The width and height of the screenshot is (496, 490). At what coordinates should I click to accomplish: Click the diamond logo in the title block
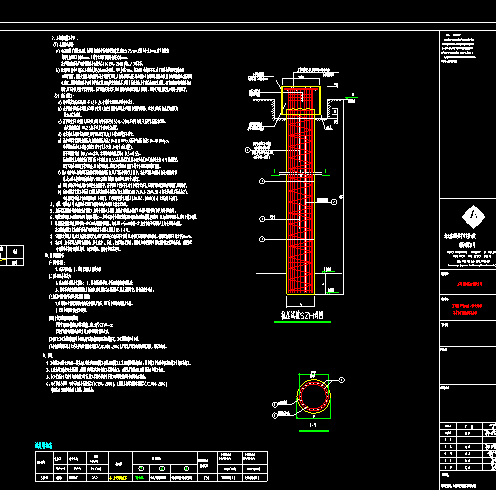(473, 217)
